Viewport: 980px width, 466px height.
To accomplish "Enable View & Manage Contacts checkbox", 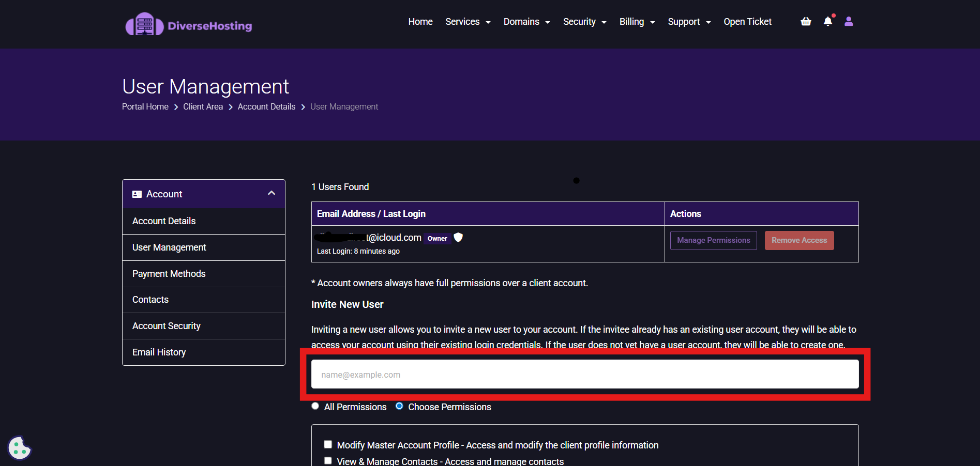I will (x=328, y=460).
